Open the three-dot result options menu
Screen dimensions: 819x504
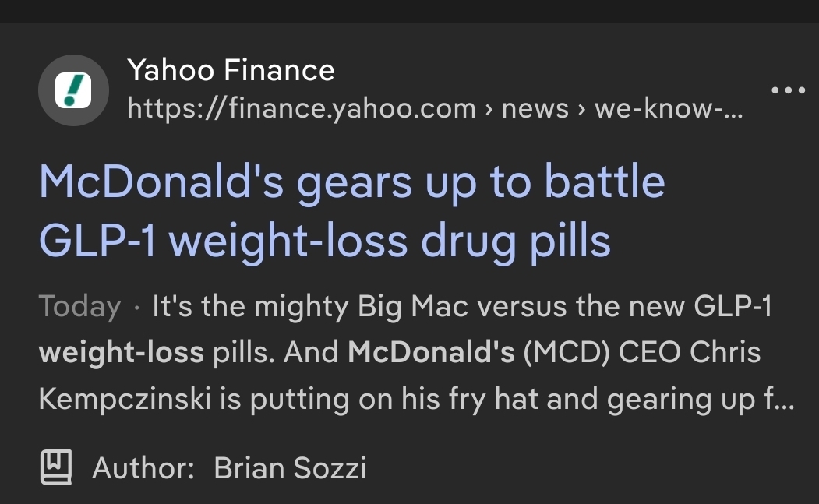(788, 90)
